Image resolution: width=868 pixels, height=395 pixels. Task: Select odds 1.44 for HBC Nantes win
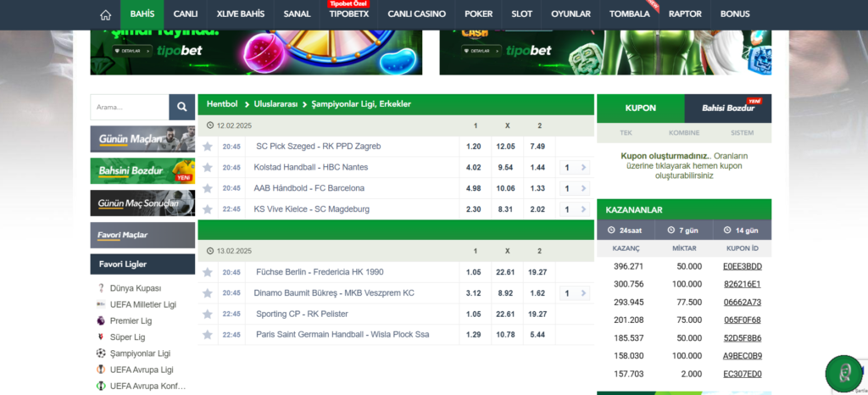[x=537, y=167]
